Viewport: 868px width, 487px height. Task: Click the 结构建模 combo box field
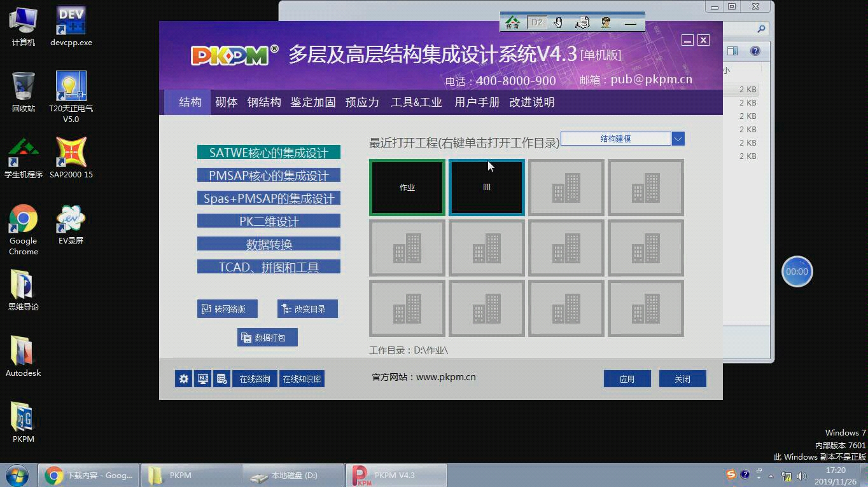(x=615, y=139)
